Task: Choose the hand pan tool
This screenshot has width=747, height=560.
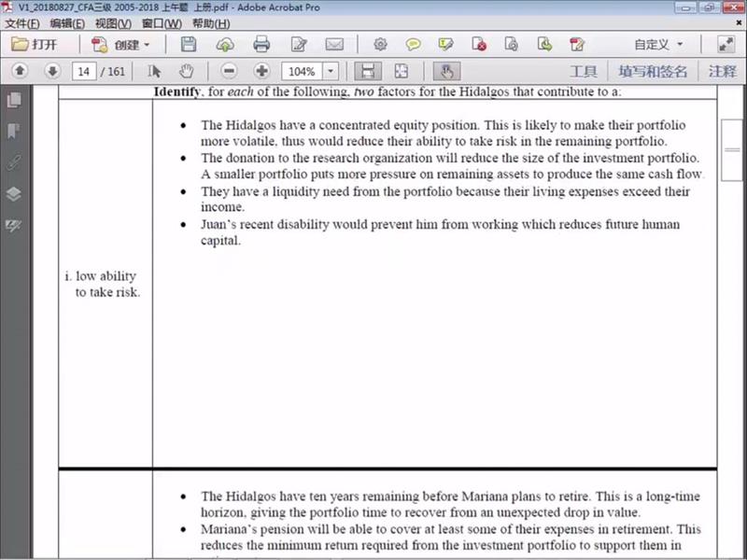Action: coord(186,72)
